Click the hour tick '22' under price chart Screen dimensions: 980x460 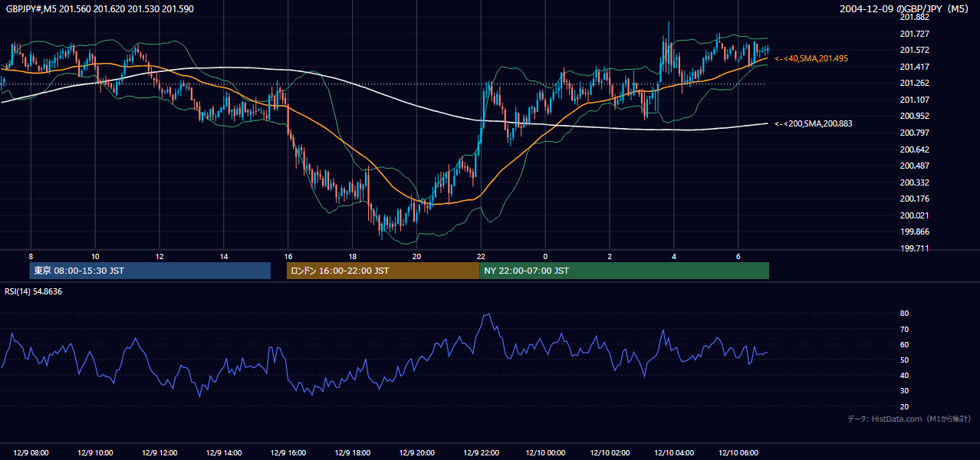481,256
